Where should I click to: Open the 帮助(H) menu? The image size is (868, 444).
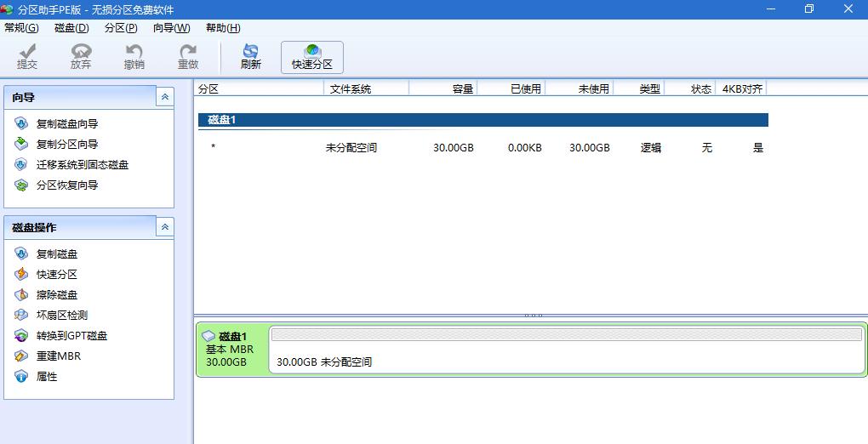(222, 28)
